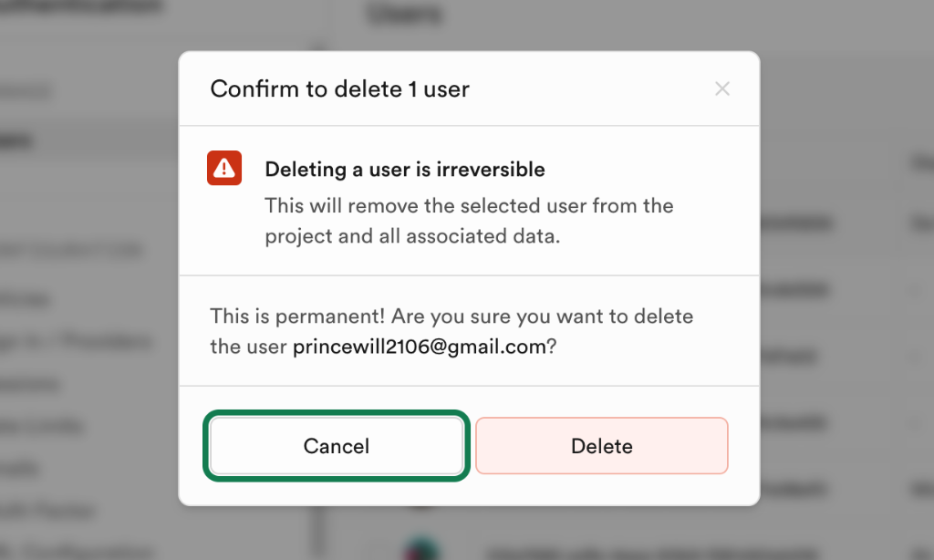
Task: Open the blurred Sign In / Providers sidebar item
Action: [73, 341]
